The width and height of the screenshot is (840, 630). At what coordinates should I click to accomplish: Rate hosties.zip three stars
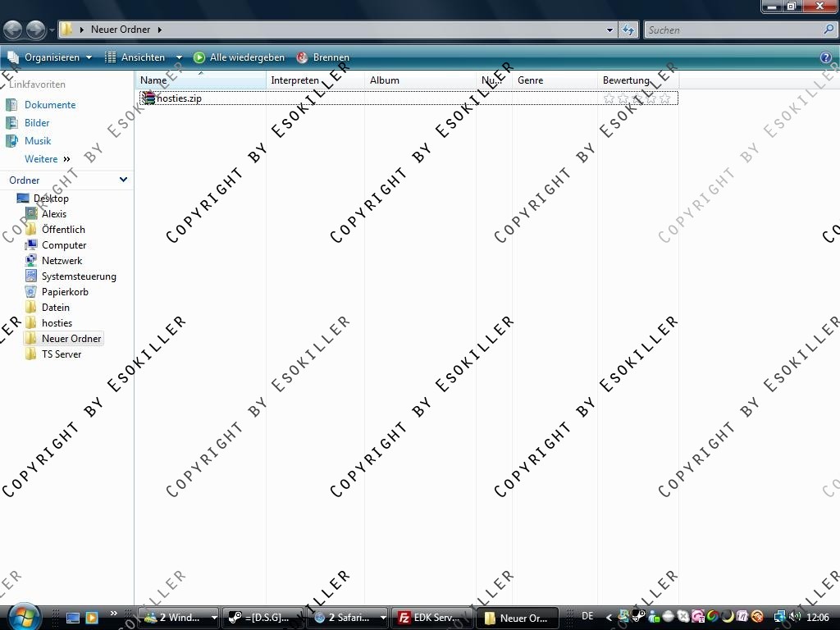click(637, 98)
